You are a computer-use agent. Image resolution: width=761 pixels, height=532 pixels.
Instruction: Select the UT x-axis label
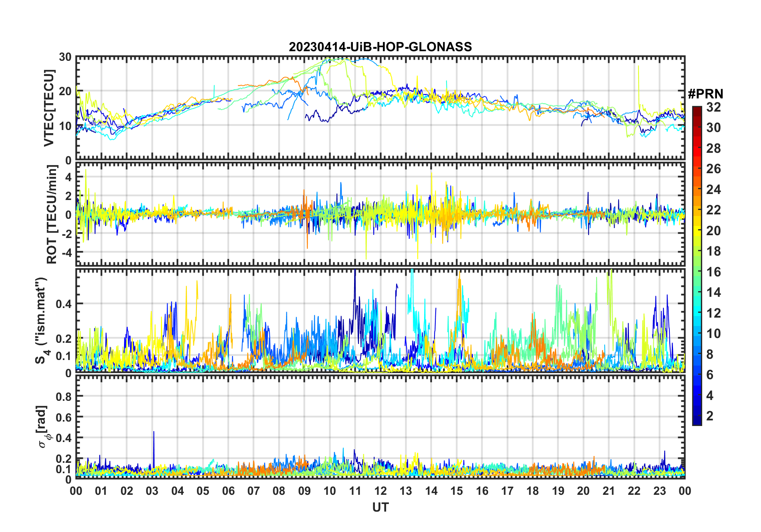point(380,507)
